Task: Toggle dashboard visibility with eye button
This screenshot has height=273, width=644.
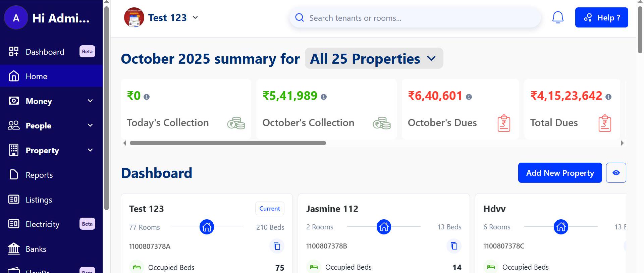Action: (616, 173)
